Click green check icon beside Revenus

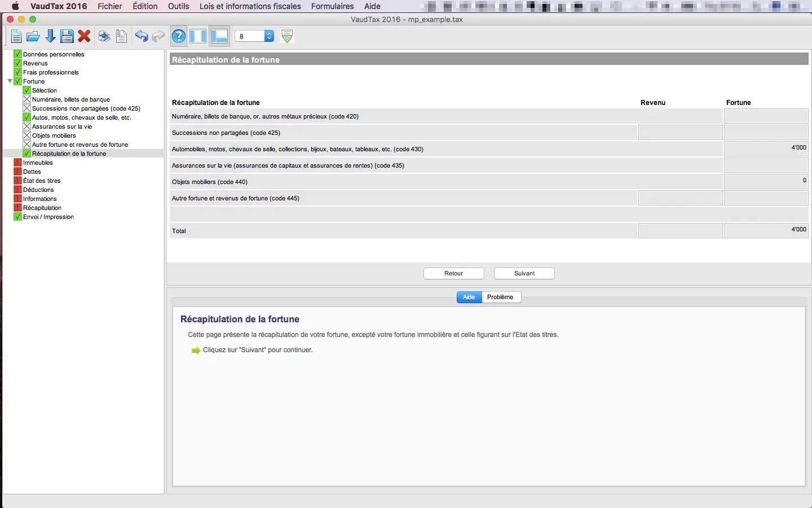pyautogui.click(x=17, y=63)
